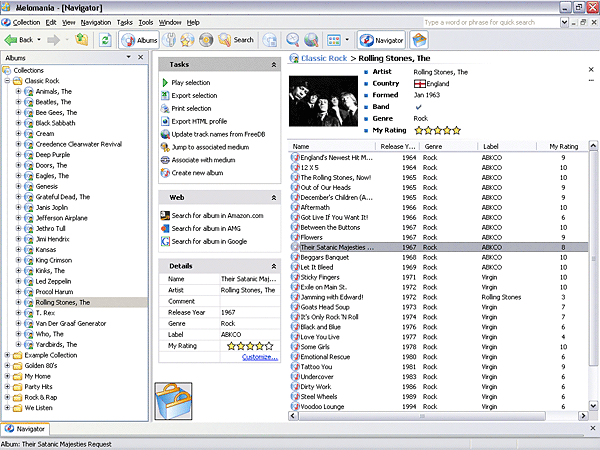Screen dimensions: 600x450
Task: Open the view mode grid dropdown
Action: pyautogui.click(x=347, y=39)
